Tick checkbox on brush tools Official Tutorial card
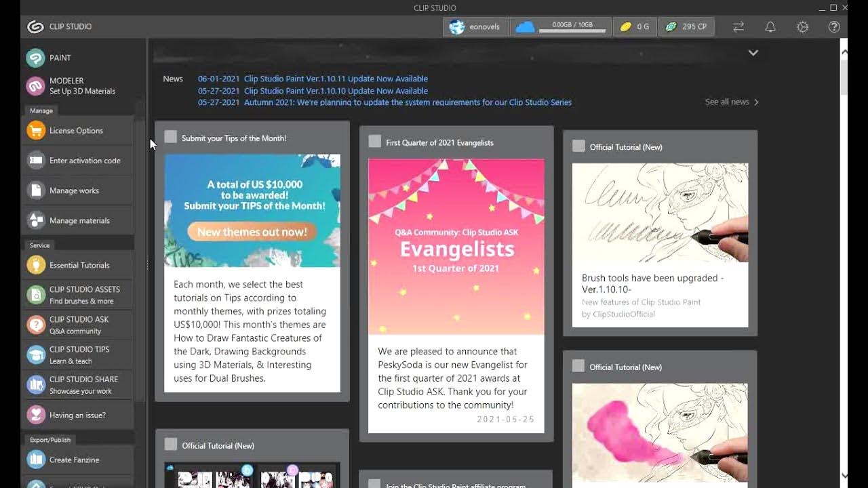 (578, 146)
